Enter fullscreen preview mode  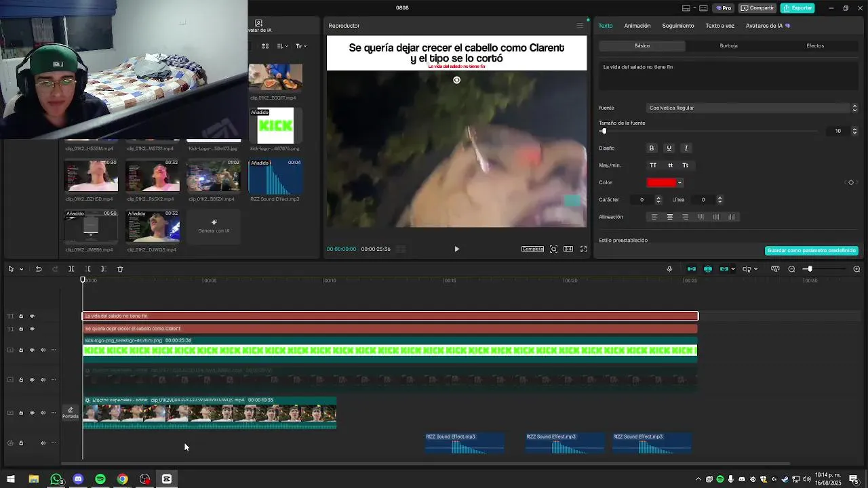click(583, 249)
